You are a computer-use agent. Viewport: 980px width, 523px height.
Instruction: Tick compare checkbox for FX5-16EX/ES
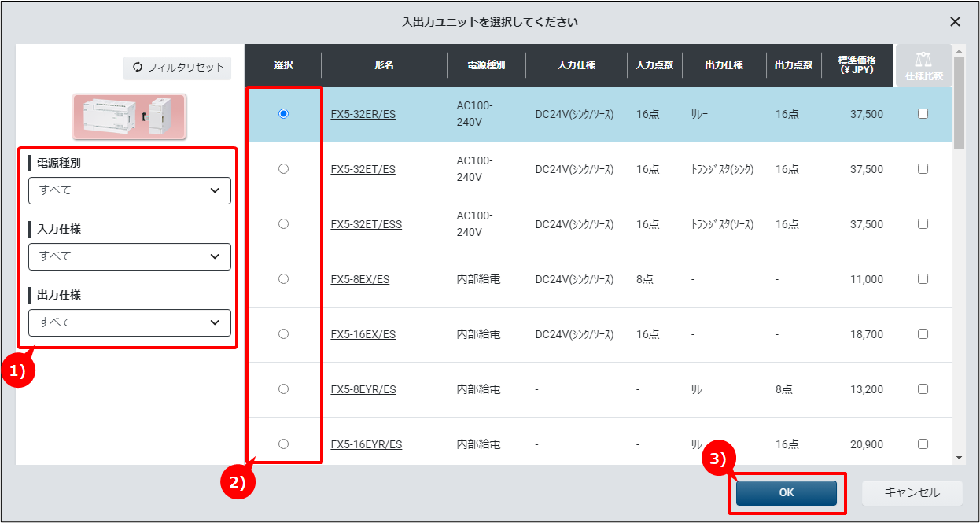click(923, 334)
